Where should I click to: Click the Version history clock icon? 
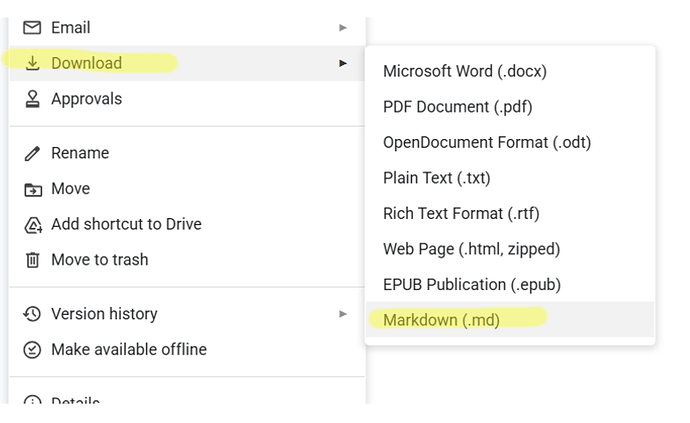33,314
